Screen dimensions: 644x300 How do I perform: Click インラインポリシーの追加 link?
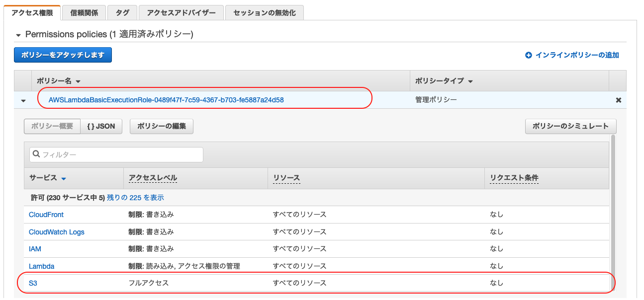click(x=577, y=55)
